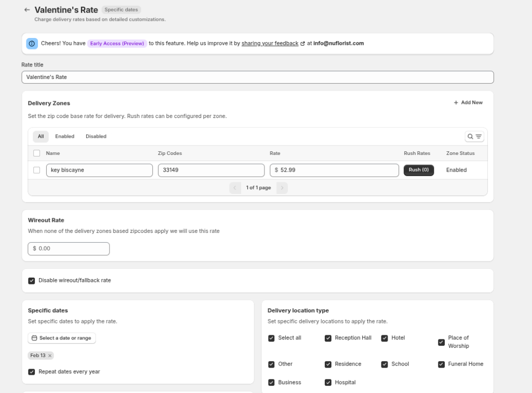The width and height of the screenshot is (532, 393).
Task: Click the back arrow beside Valentine's Rate
Action: pos(27,10)
